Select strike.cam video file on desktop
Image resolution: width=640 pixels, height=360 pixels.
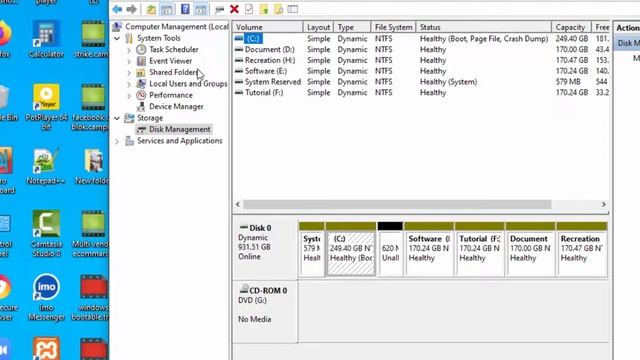point(92,40)
